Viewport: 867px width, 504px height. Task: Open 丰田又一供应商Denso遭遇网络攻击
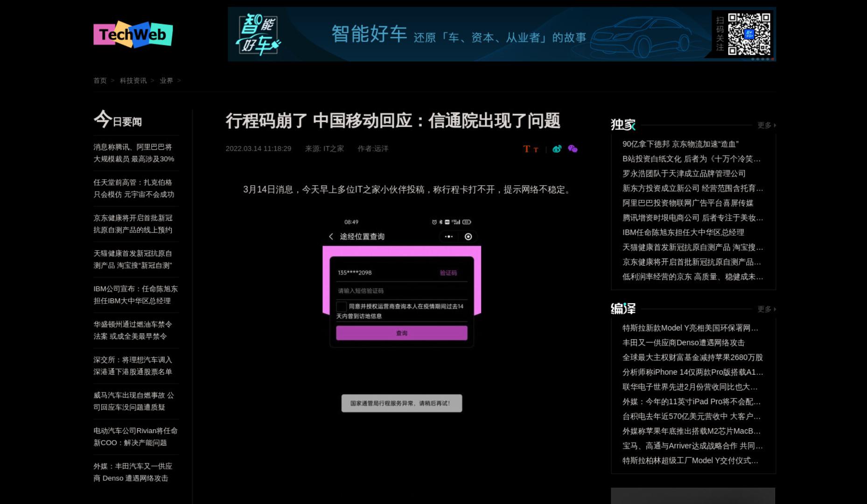684,343
